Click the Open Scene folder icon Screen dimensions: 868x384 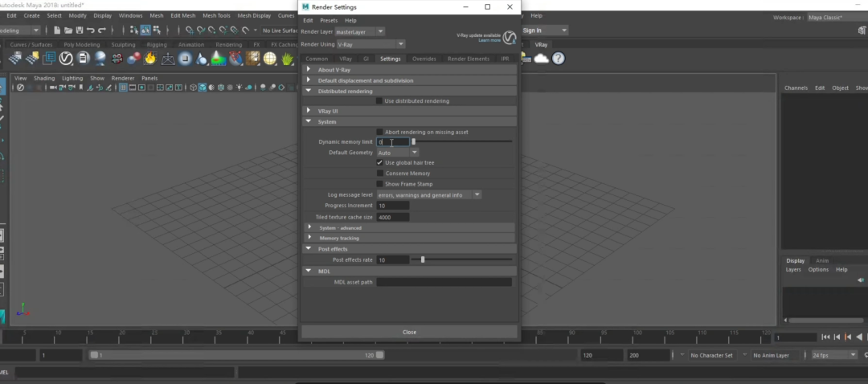pyautogui.click(x=68, y=31)
